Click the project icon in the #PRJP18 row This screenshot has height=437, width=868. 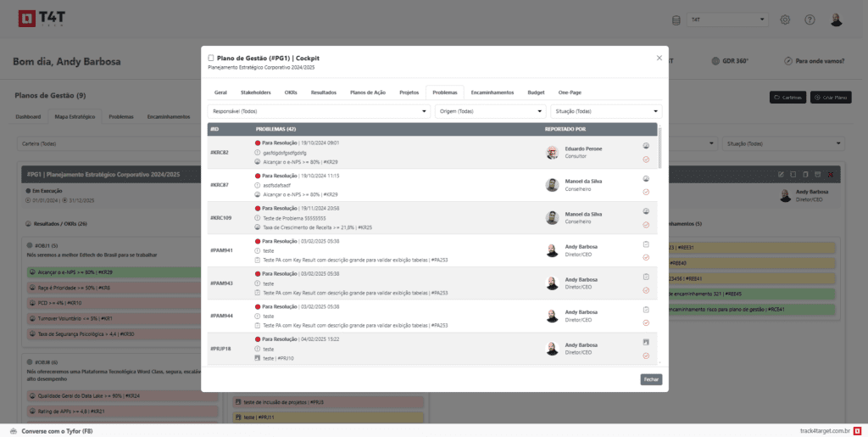(x=646, y=342)
